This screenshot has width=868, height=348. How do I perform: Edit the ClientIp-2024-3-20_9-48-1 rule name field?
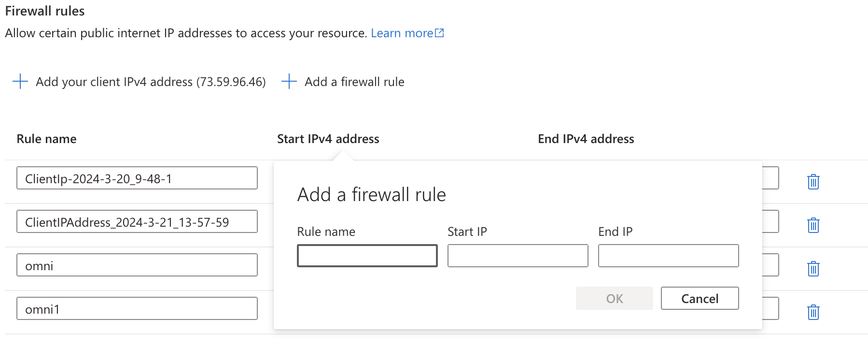pyautogui.click(x=137, y=178)
